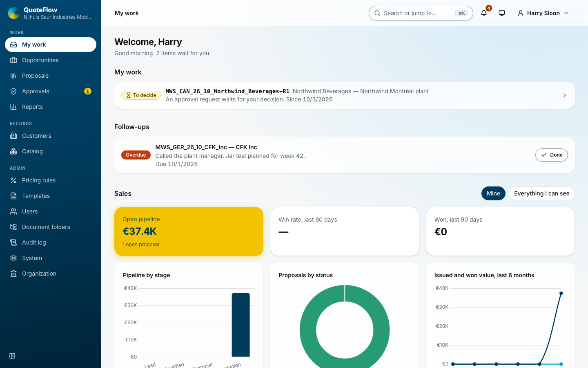
Task: Mark the CFK Inc follow-up as Done
Action: pos(552,155)
